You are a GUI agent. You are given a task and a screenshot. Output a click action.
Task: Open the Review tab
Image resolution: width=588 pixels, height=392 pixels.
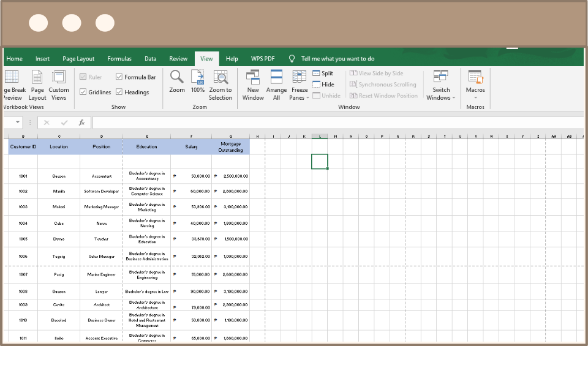click(178, 59)
